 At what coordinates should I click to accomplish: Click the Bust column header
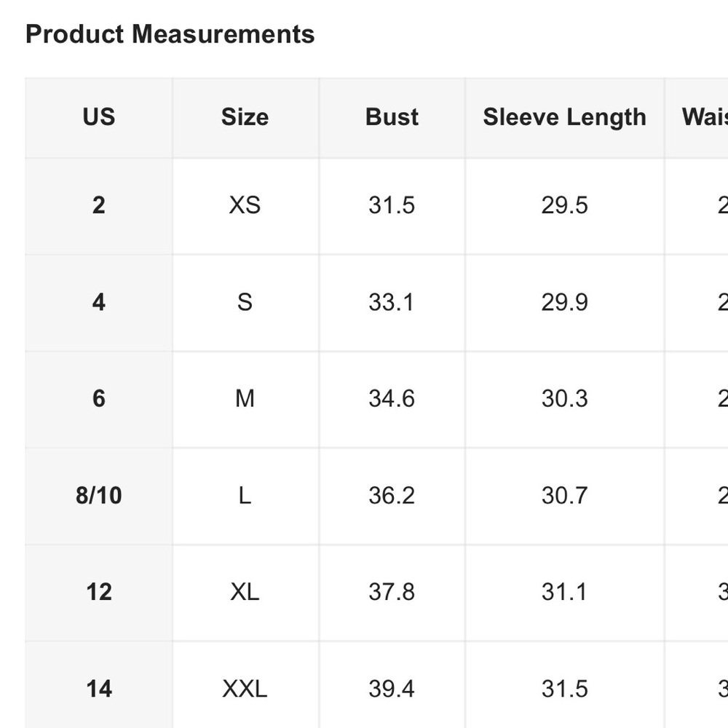392,117
